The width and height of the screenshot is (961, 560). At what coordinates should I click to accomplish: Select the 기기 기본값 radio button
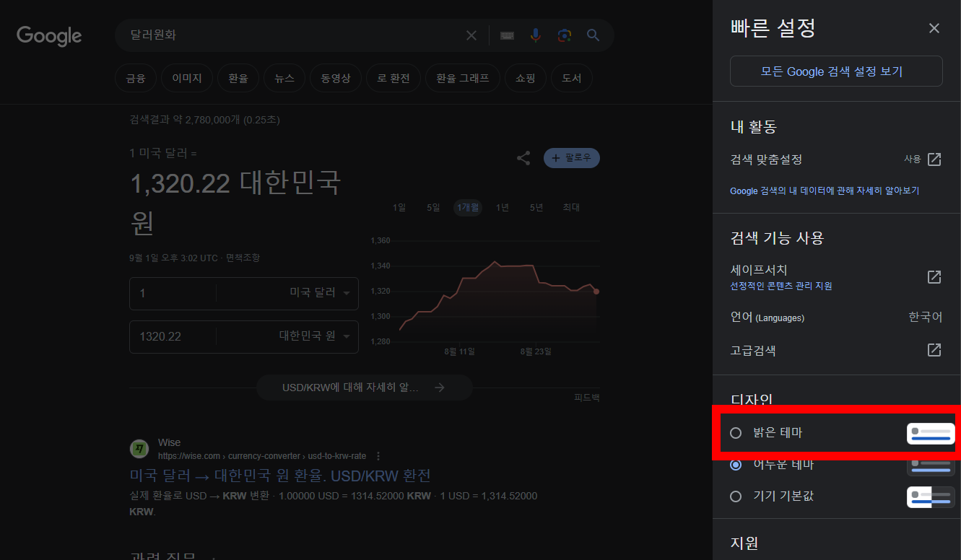736,496
